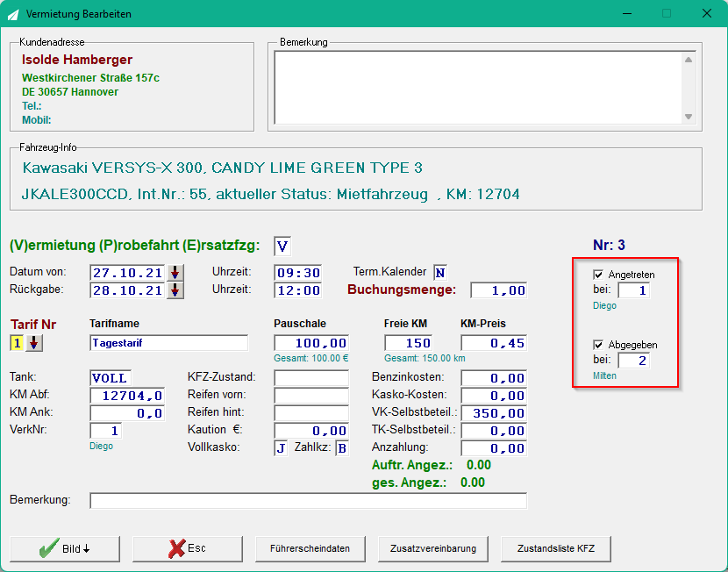This screenshot has height=572, width=728.
Task: Edit the Pauschale field 100,00
Action: (x=311, y=343)
